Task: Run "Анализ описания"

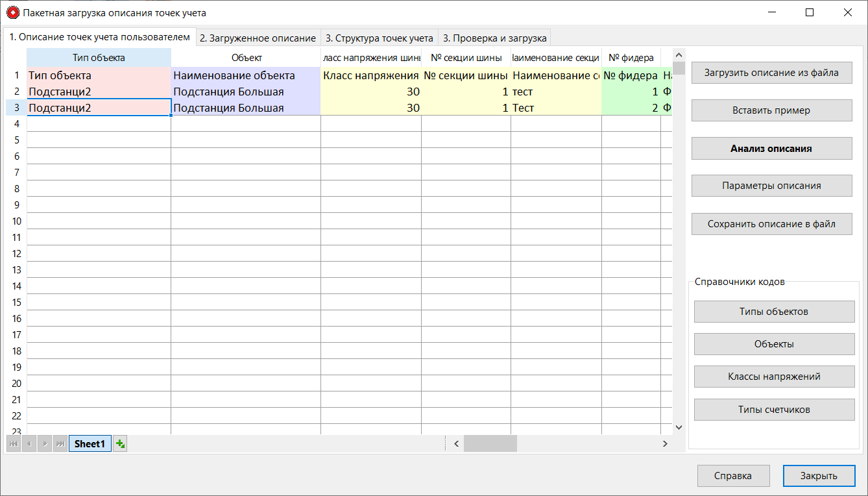Action: 771,148
